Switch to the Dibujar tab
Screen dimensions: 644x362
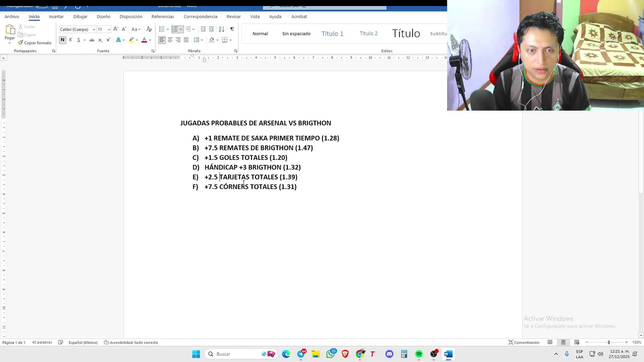point(80,17)
